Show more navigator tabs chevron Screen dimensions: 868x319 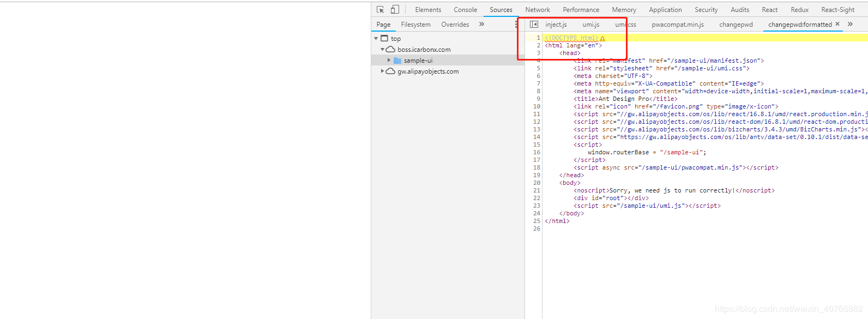tap(481, 24)
